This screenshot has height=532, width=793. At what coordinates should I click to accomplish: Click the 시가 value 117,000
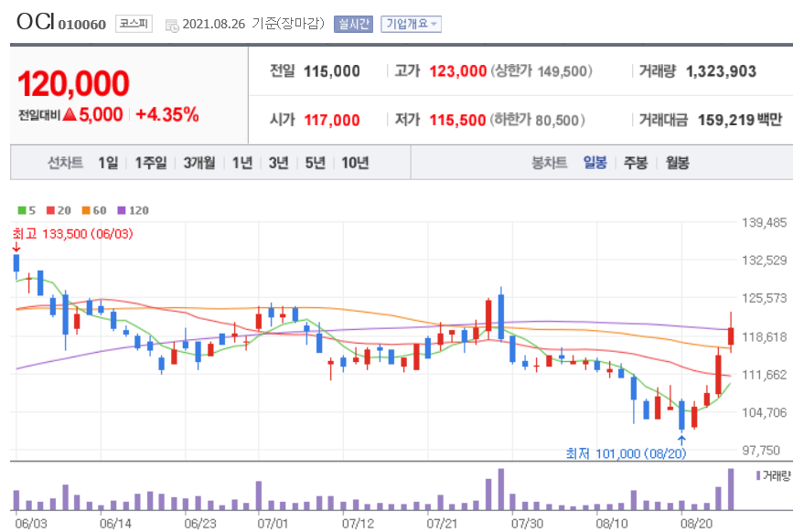(332, 121)
